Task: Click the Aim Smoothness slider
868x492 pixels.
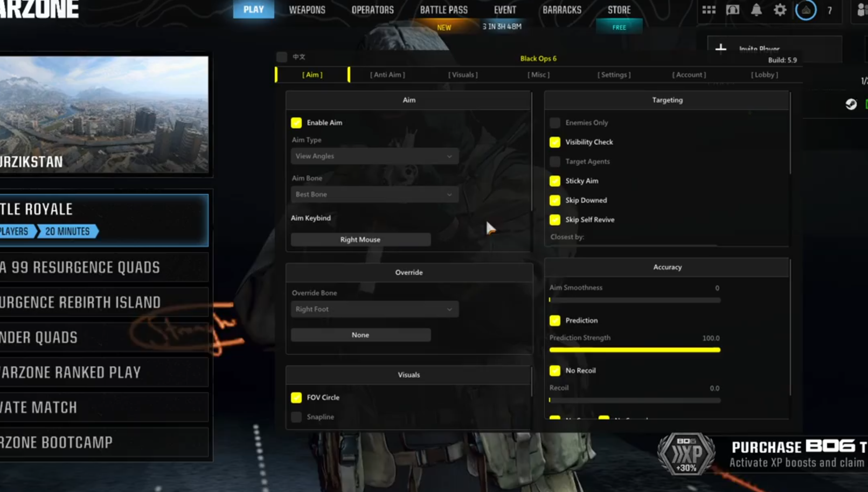Action: (635, 300)
